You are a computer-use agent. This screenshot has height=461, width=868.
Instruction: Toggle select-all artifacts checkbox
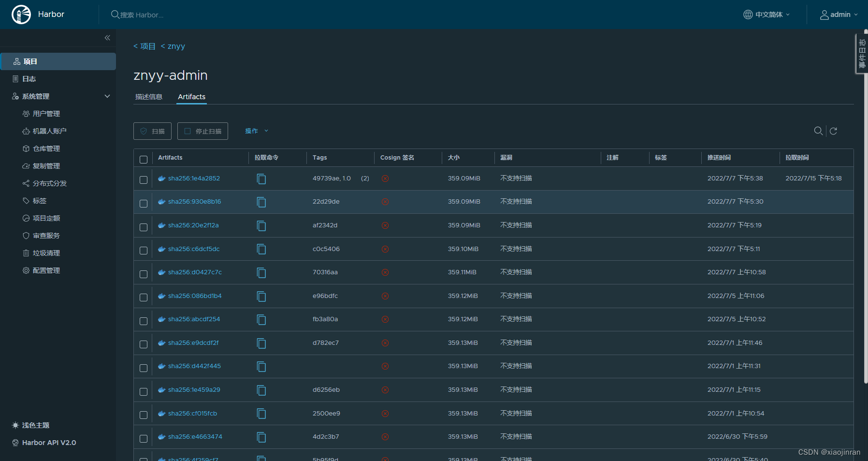(144, 160)
